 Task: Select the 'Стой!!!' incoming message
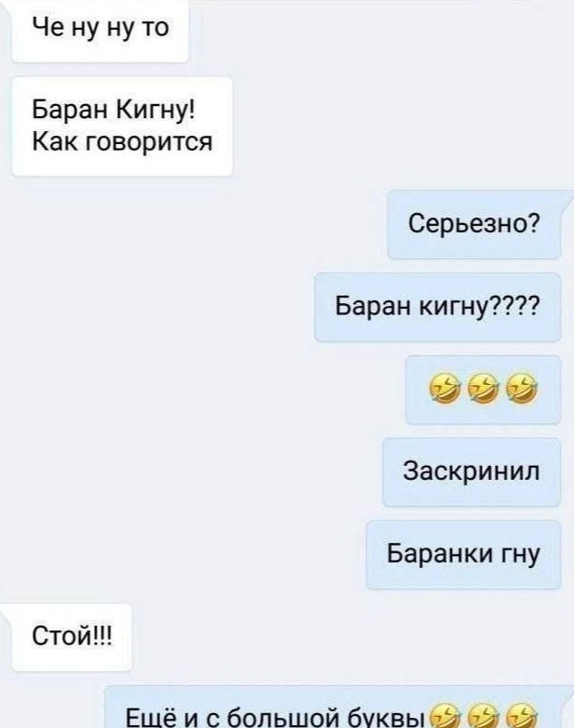point(72,637)
